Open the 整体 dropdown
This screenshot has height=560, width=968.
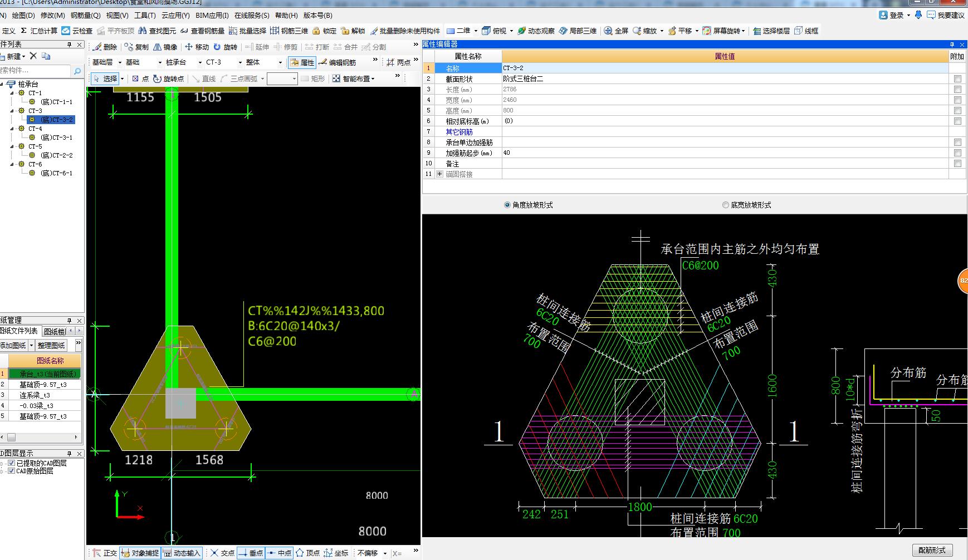[x=280, y=62]
